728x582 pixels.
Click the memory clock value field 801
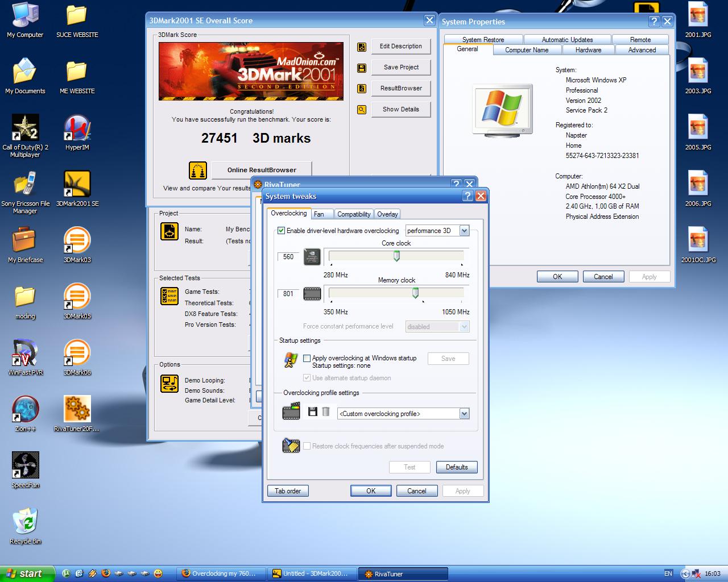(288, 294)
